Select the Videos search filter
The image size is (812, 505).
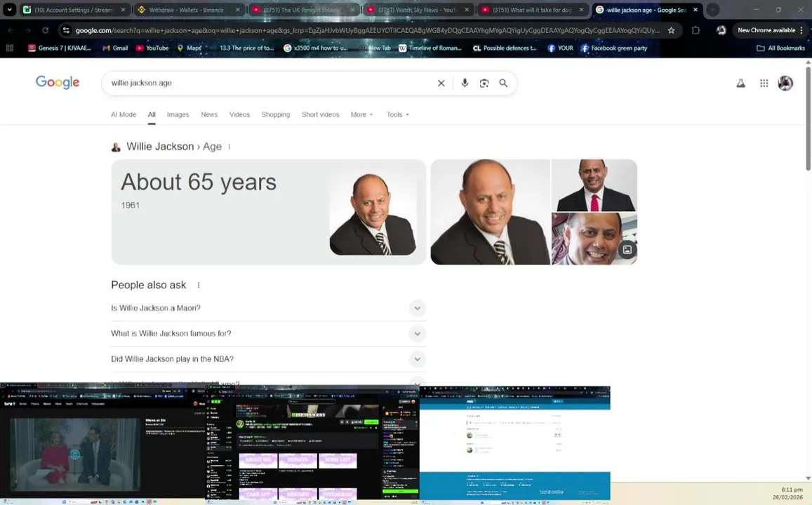coord(239,114)
